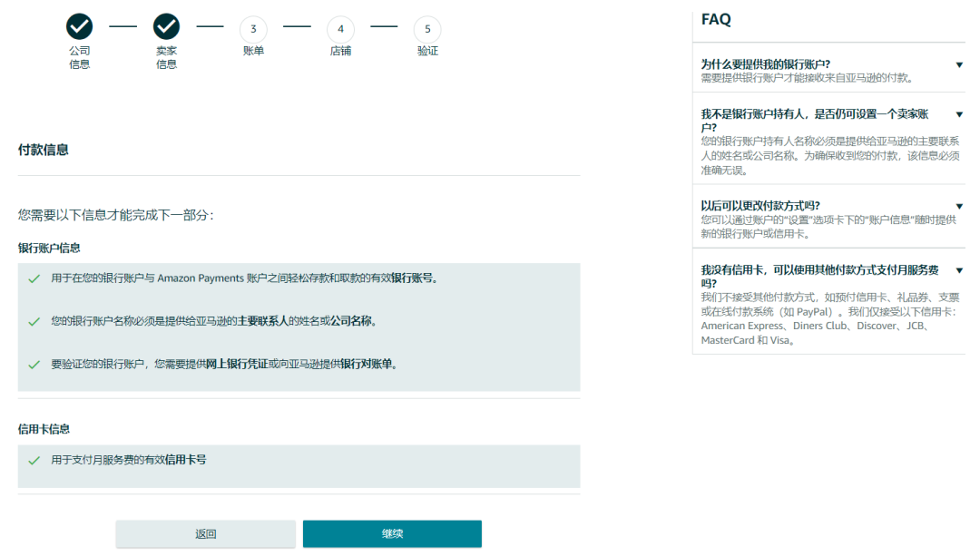Collapse the 我不是银行账户持有人 FAQ entry
980x556 pixels.
[x=959, y=114]
